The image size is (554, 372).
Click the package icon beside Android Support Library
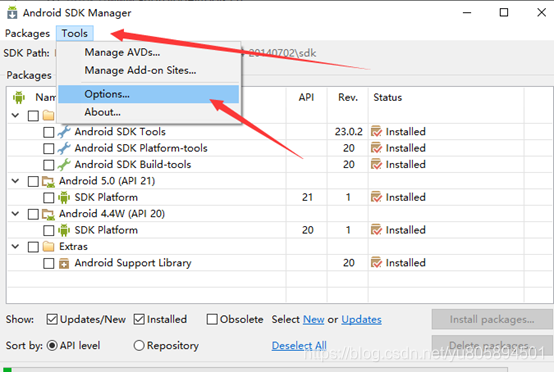click(64, 263)
